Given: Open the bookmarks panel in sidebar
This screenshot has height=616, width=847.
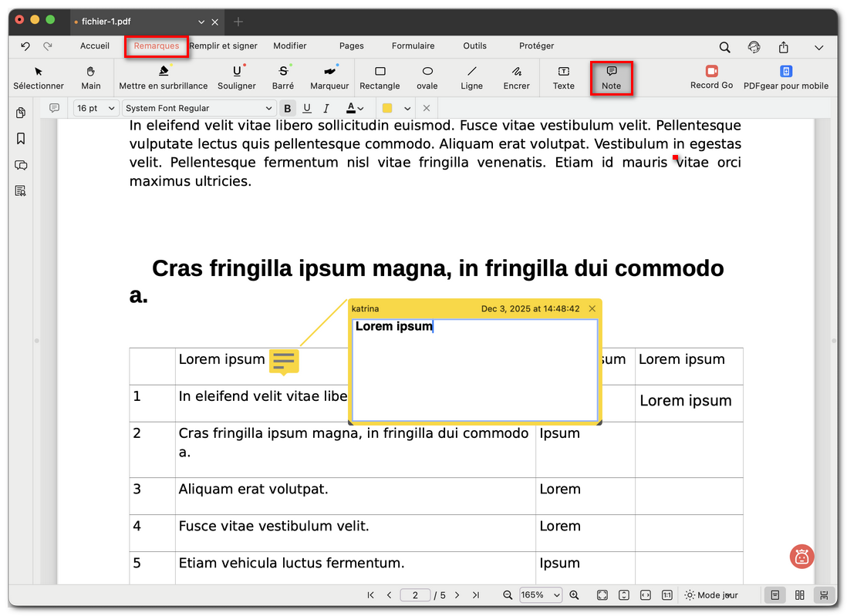Looking at the screenshot, I should (21, 139).
